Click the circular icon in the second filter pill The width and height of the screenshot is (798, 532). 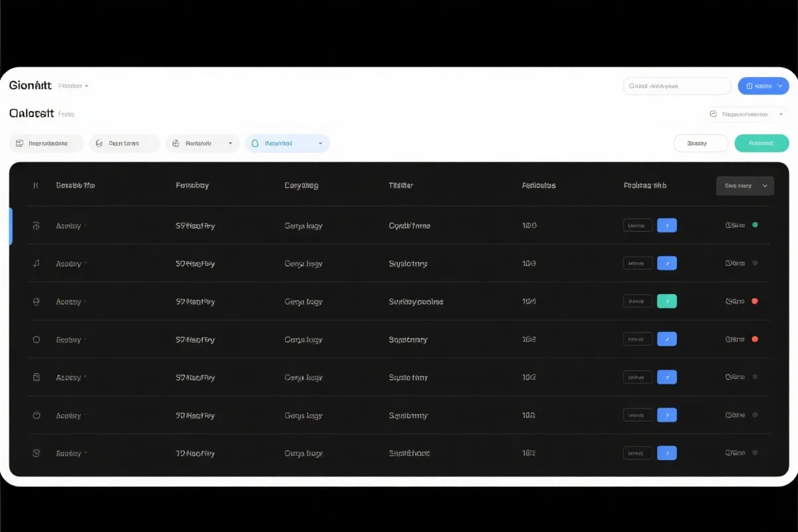point(99,143)
